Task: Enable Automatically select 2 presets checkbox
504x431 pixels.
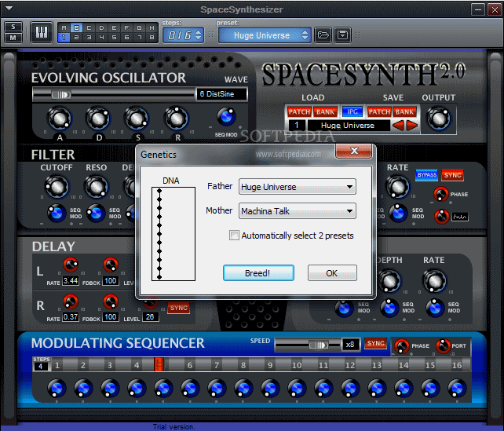Action: click(x=234, y=236)
